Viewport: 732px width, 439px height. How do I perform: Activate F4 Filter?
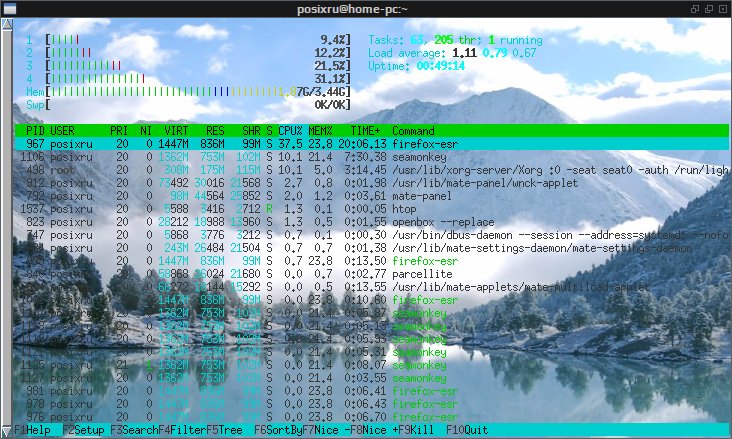183,430
